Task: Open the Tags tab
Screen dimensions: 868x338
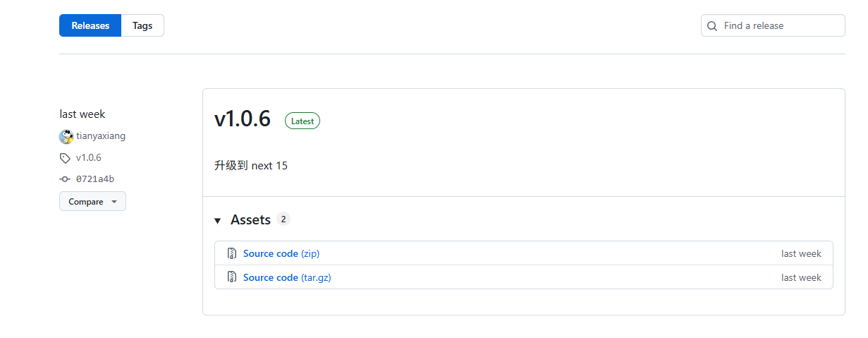Action: (x=142, y=25)
